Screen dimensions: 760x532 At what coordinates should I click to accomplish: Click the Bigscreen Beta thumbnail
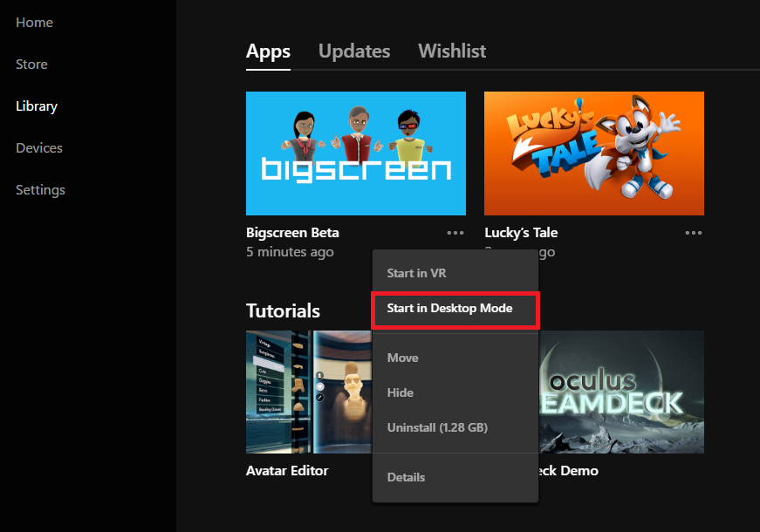click(356, 153)
